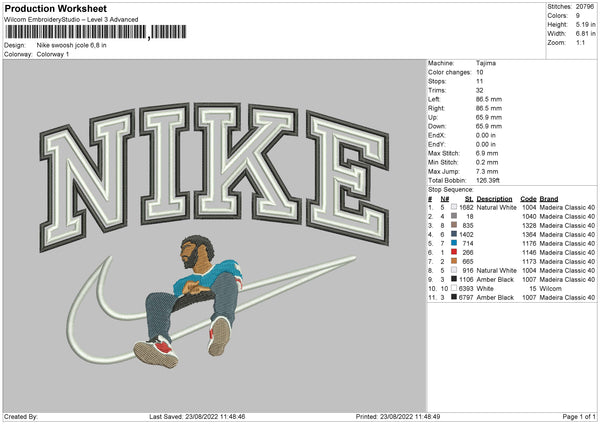Image resolution: width=600 pixels, height=424 pixels.
Task: Select the Max Jump value 7.3 mm
Action: coord(487,171)
